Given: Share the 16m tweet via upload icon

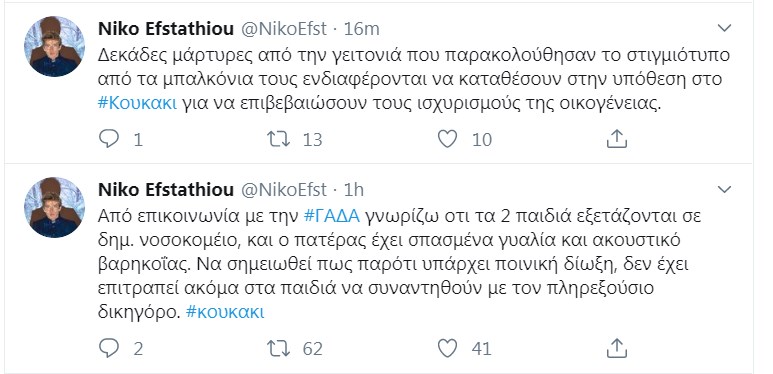Looking at the screenshot, I should [x=616, y=139].
